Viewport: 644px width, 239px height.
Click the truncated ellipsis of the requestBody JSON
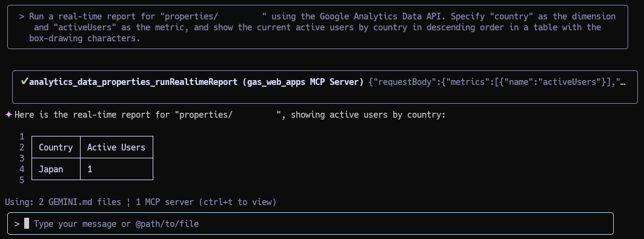[623, 82]
